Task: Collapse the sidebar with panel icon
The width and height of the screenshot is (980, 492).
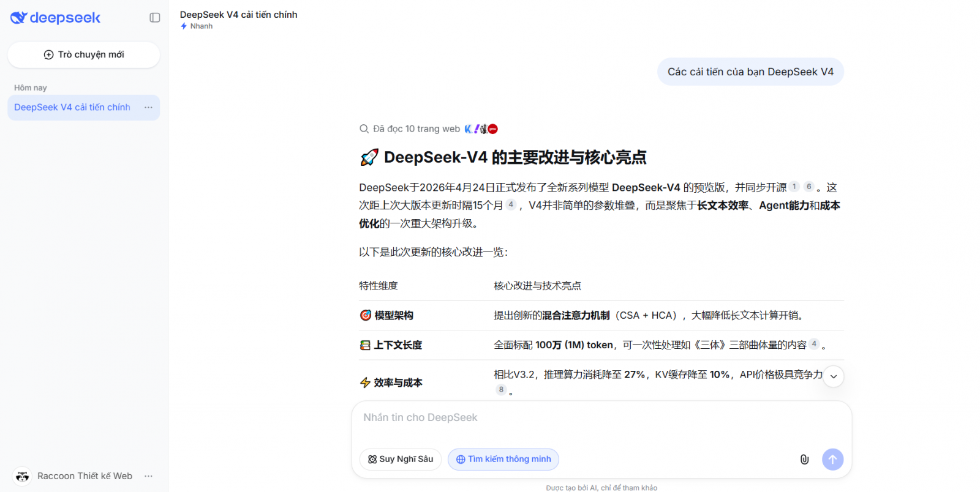Action: [x=155, y=18]
